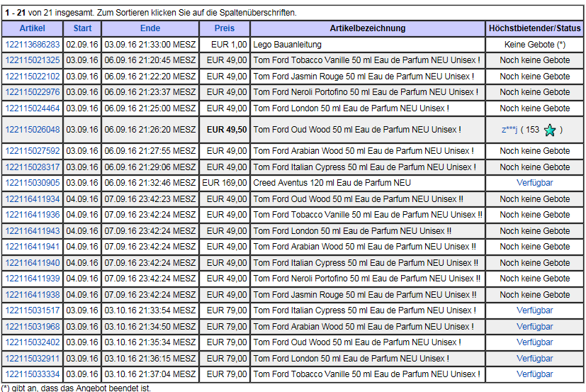Open article 122113686283 Lego Bauanleitung
Viewport: 586px width, 392px height.
click(x=32, y=45)
